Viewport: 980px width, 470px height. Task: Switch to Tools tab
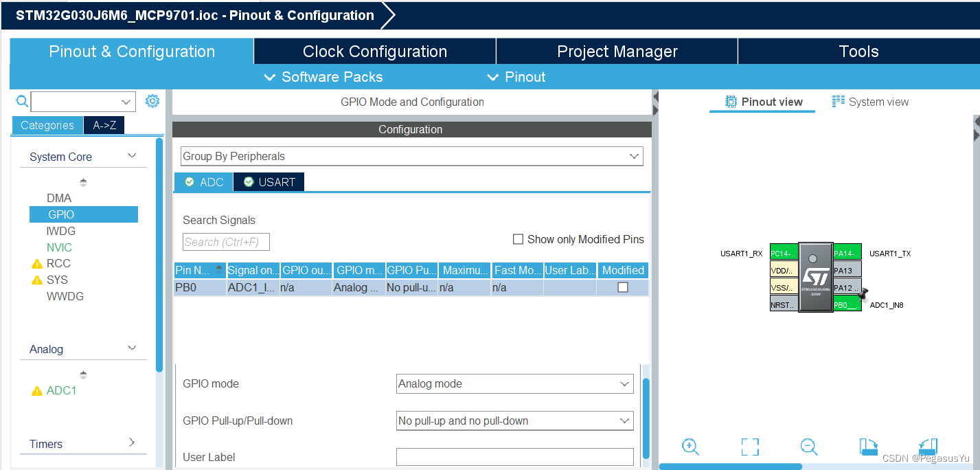(x=858, y=52)
